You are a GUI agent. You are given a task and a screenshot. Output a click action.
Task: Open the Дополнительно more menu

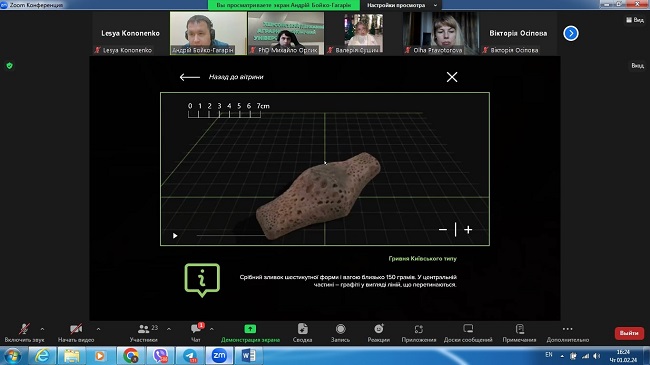[x=568, y=333]
